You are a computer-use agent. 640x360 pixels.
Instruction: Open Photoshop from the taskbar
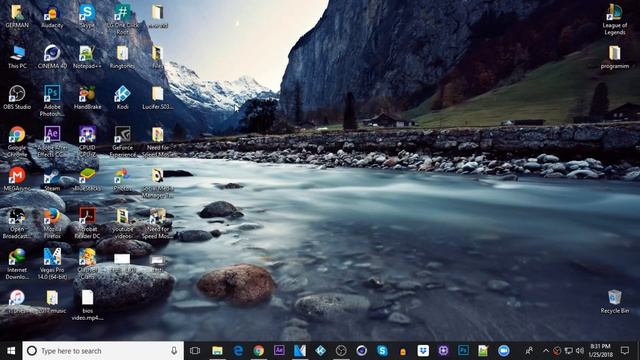point(463,351)
